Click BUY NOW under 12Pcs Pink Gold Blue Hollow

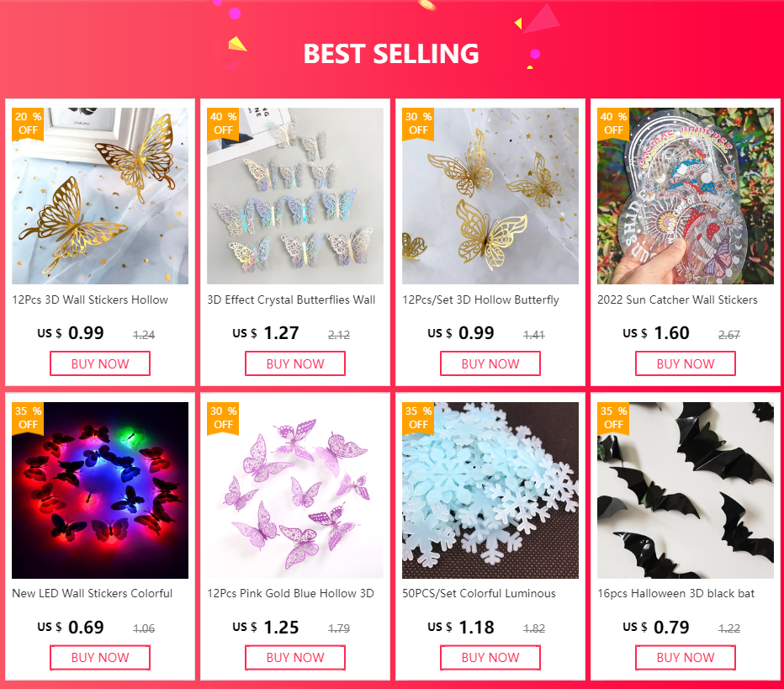pos(295,658)
